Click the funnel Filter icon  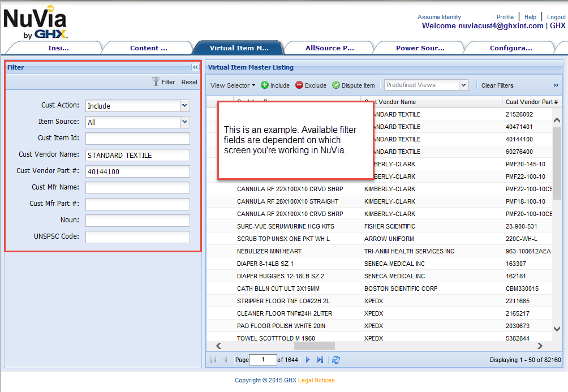[156, 82]
